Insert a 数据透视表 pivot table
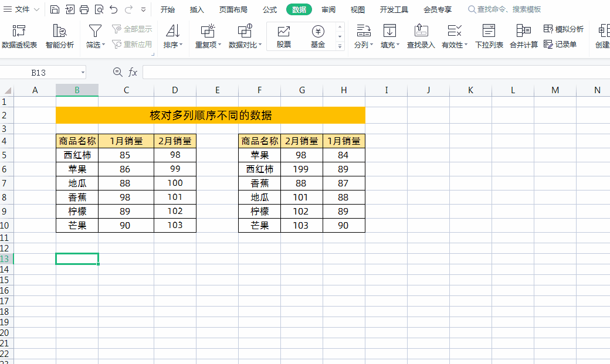The width and height of the screenshot is (610, 364). [x=19, y=36]
